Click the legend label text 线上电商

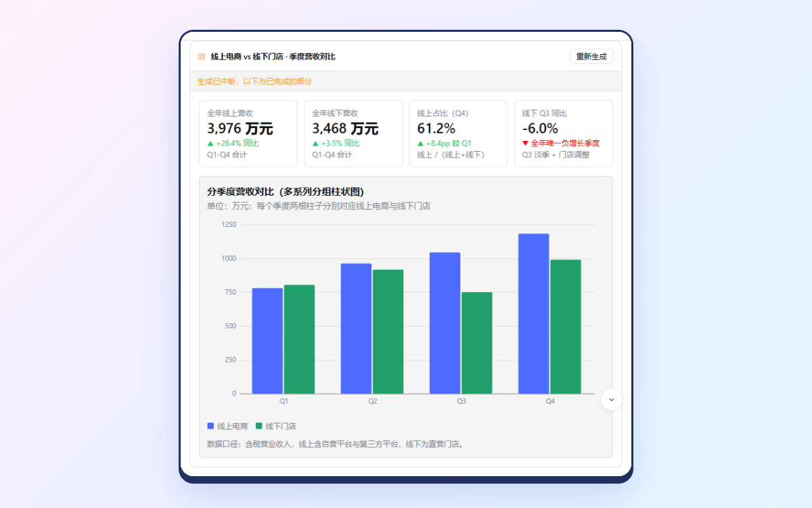pyautogui.click(x=232, y=426)
